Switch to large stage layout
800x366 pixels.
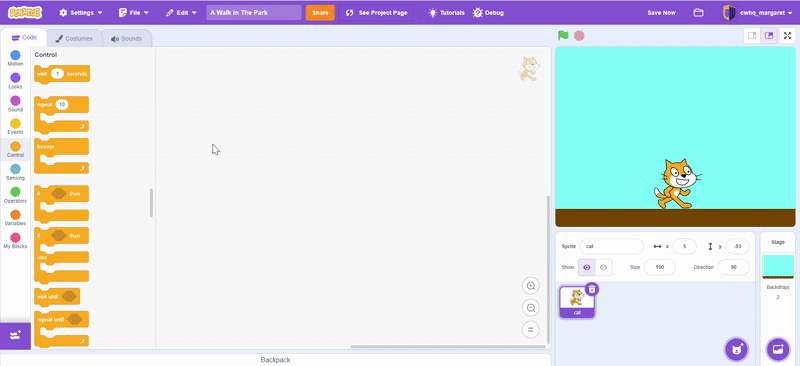(x=769, y=36)
